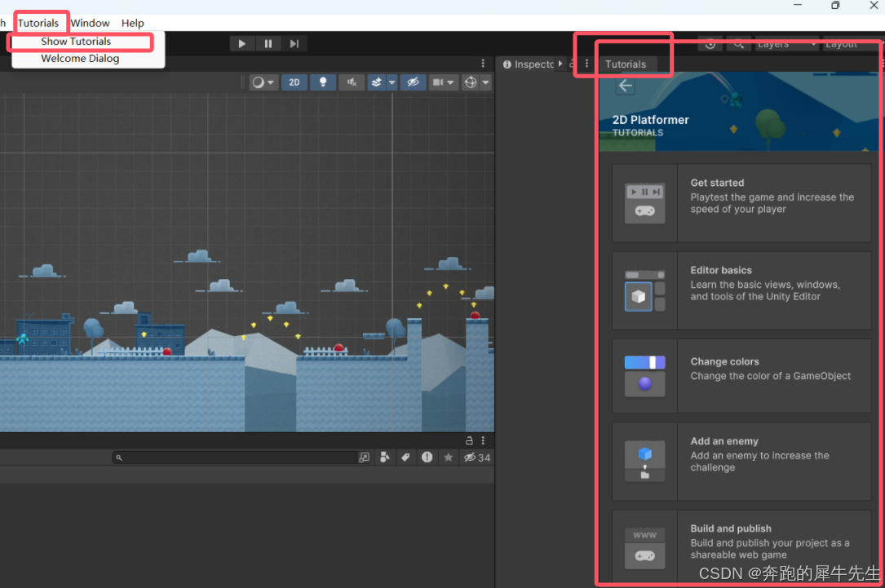Open the Undo History clock icon
Viewport: 885px width, 588px height.
pyautogui.click(x=710, y=44)
